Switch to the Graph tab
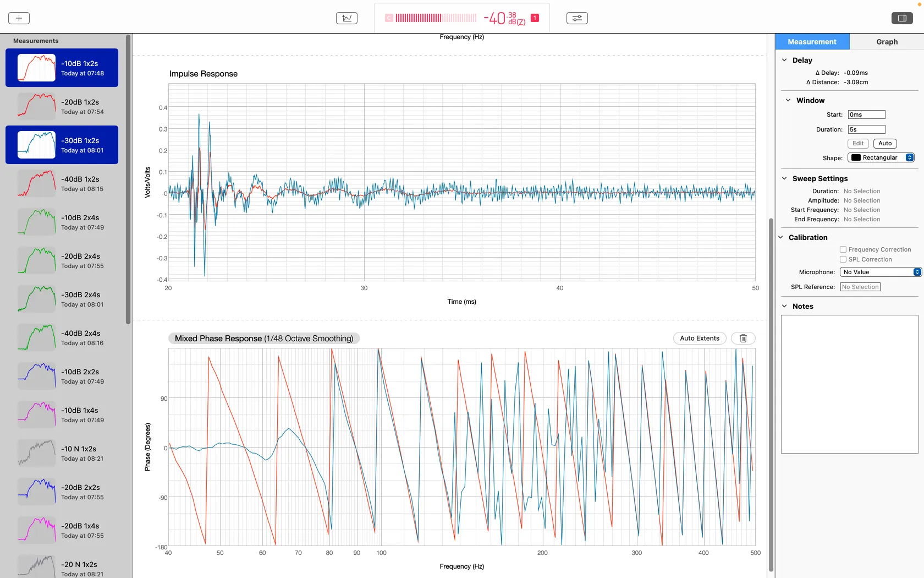Screen dimensions: 924x578 (x=887, y=42)
